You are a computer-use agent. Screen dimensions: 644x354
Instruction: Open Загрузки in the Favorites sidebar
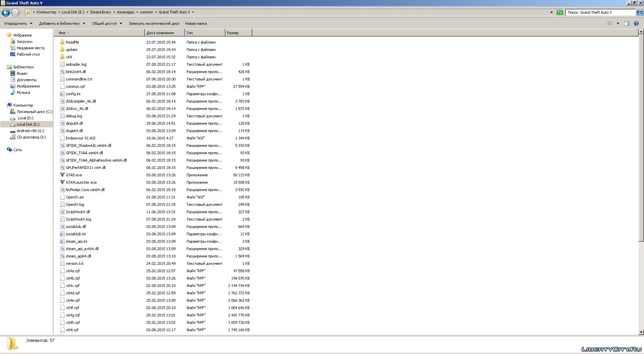click(24, 42)
